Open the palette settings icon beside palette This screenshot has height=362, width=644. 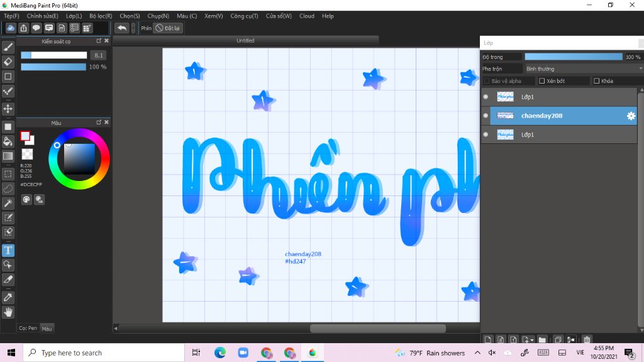coord(39,199)
